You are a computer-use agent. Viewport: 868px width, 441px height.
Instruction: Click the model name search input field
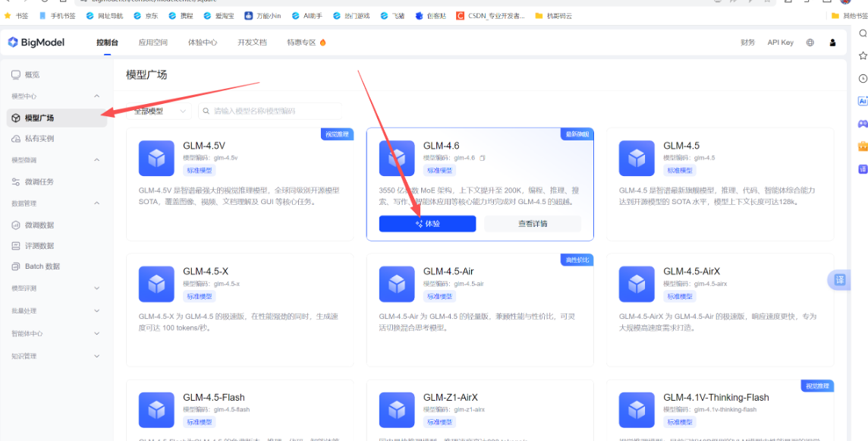273,111
